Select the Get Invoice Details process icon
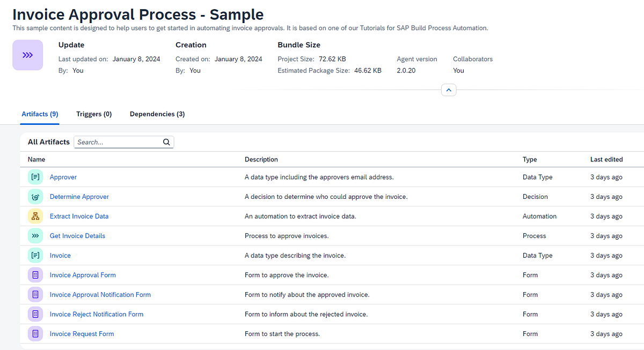 click(x=35, y=235)
